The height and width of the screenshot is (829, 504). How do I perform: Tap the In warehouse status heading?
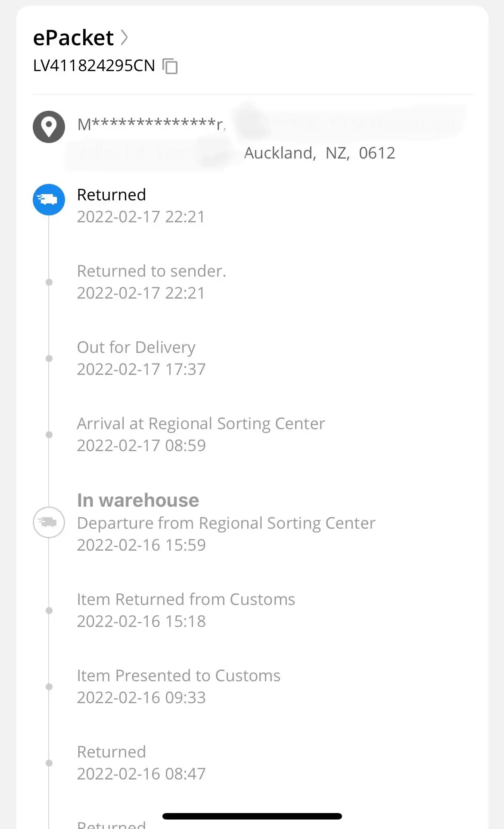(138, 500)
